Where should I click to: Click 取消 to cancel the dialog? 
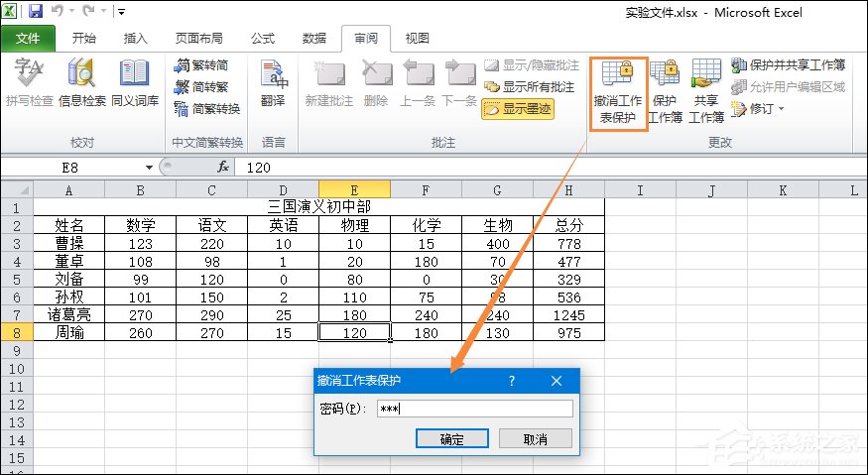[535, 438]
